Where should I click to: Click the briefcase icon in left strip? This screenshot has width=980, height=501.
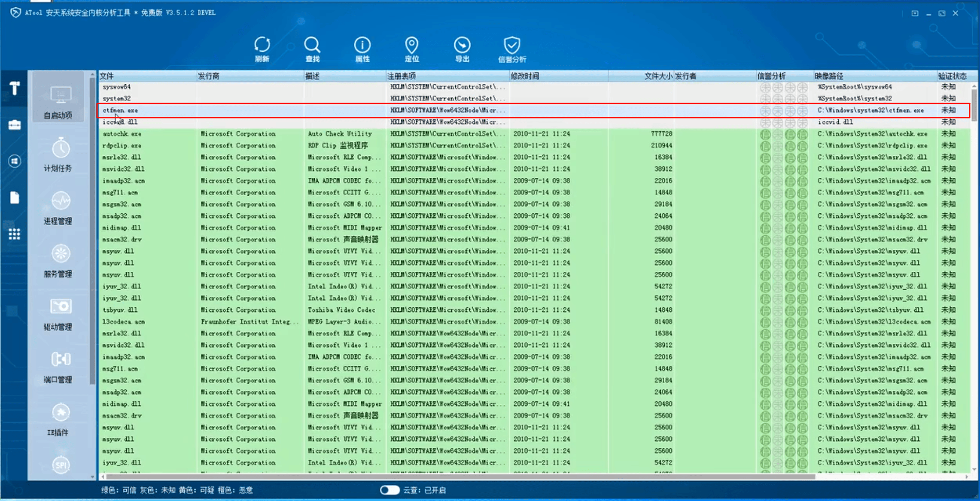[14, 125]
